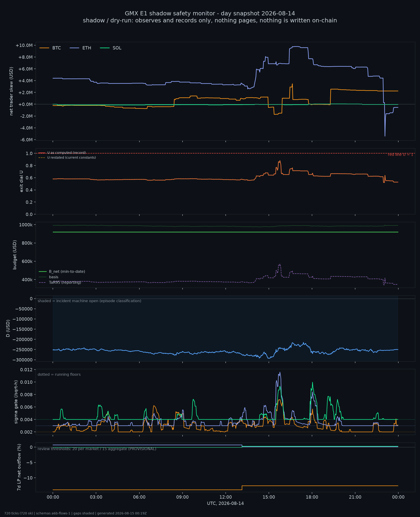Click the 'sigma gate (/sqrt-h)' axis label
Viewport: 420px width, 517px height.
tap(16, 402)
